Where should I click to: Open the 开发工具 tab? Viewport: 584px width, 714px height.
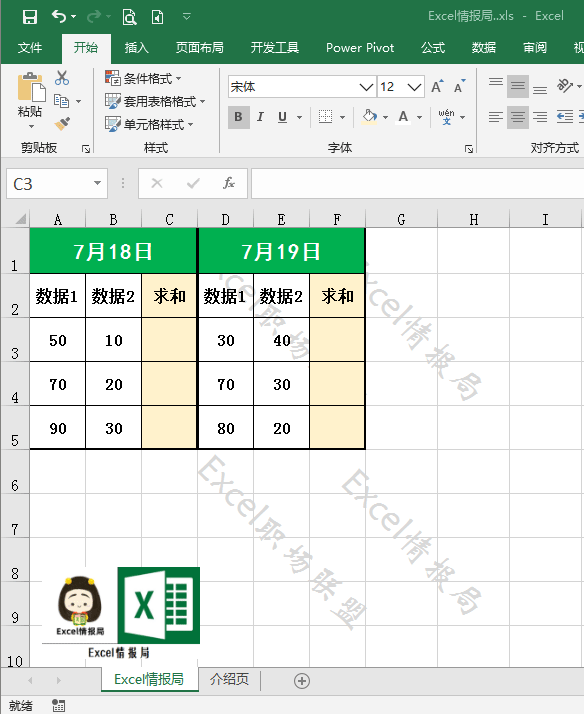274,47
